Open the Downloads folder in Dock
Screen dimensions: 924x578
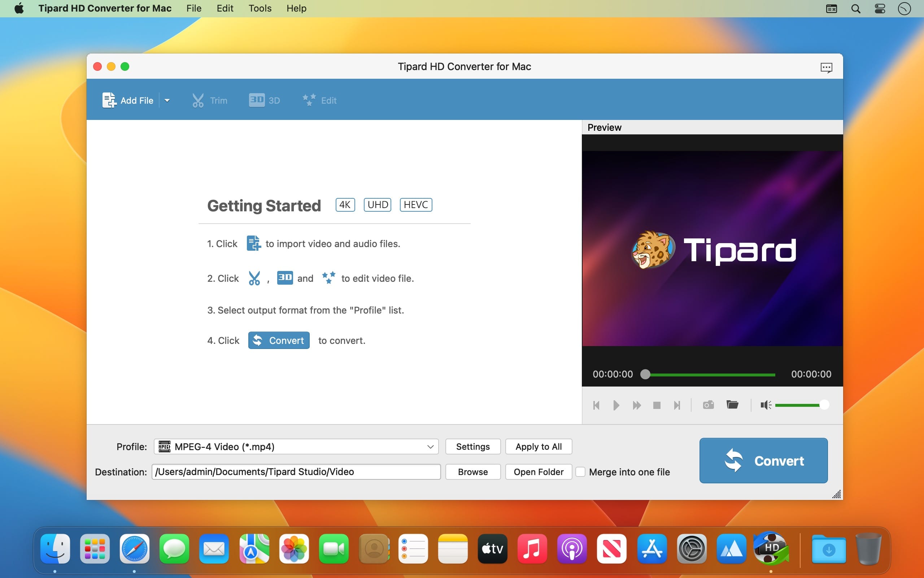(829, 549)
